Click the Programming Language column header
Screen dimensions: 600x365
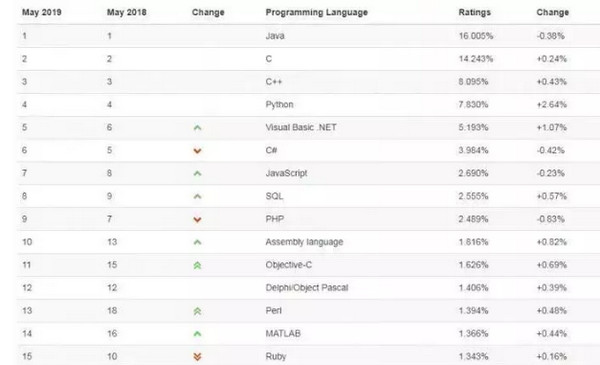(x=316, y=12)
